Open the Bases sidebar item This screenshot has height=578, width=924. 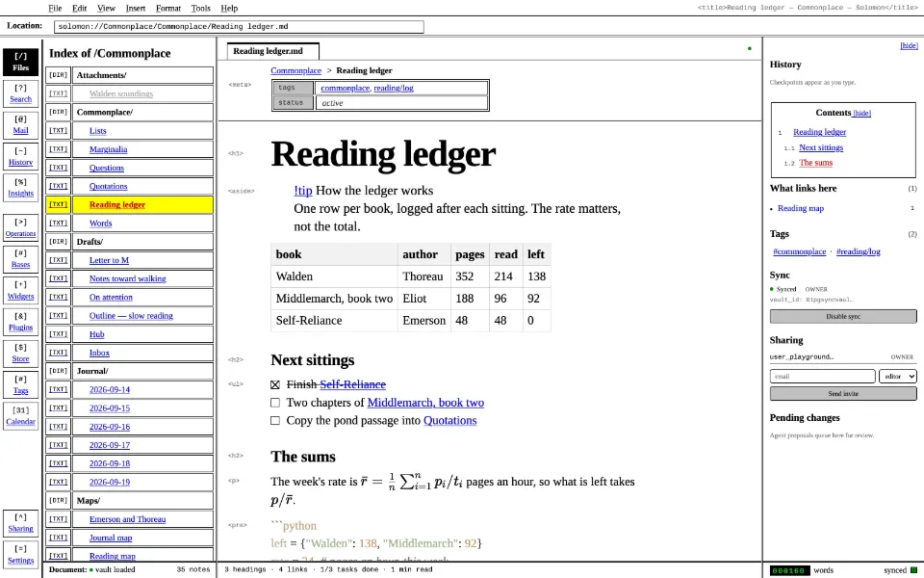point(20,259)
